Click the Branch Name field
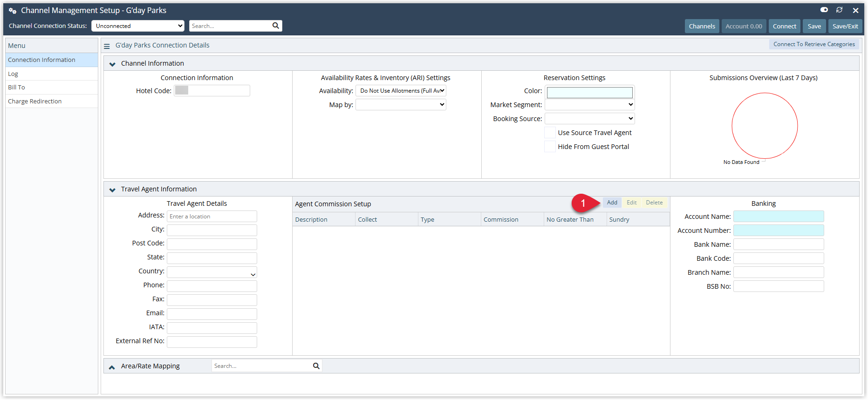 click(x=779, y=272)
